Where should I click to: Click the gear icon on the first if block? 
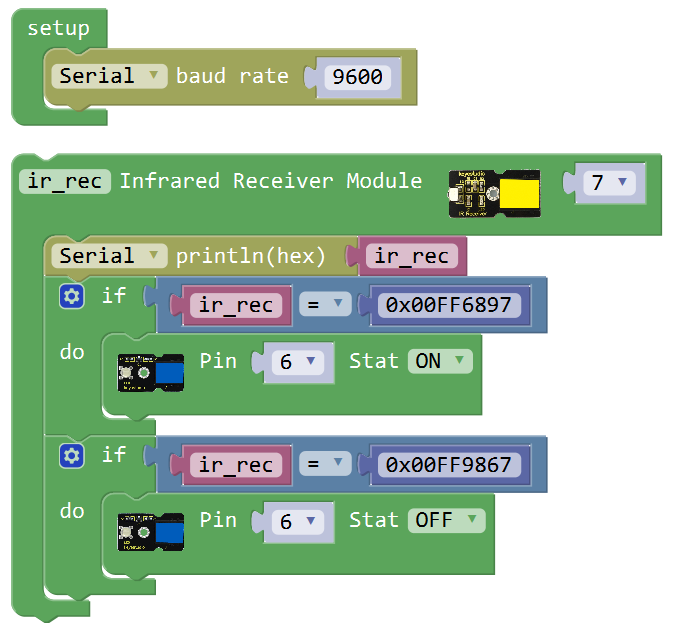tap(71, 297)
